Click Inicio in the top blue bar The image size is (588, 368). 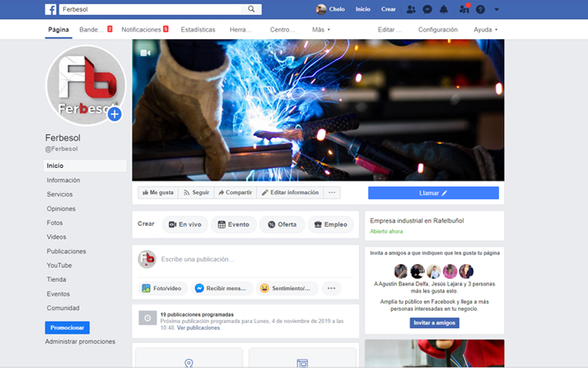click(363, 9)
